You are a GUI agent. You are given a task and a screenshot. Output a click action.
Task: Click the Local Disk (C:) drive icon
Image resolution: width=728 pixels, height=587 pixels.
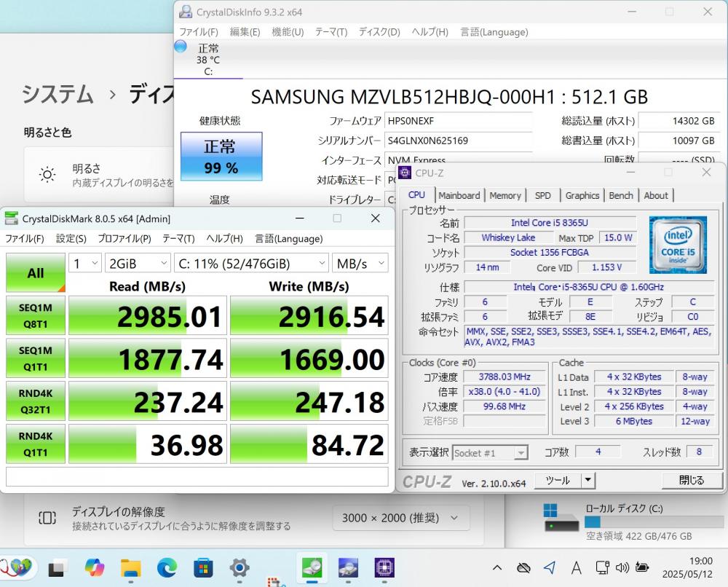(561, 517)
